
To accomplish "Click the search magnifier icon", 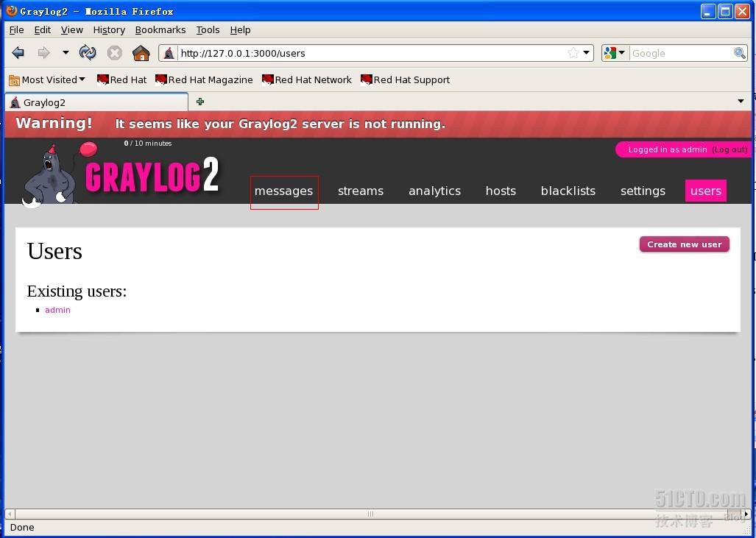I will tap(740, 53).
